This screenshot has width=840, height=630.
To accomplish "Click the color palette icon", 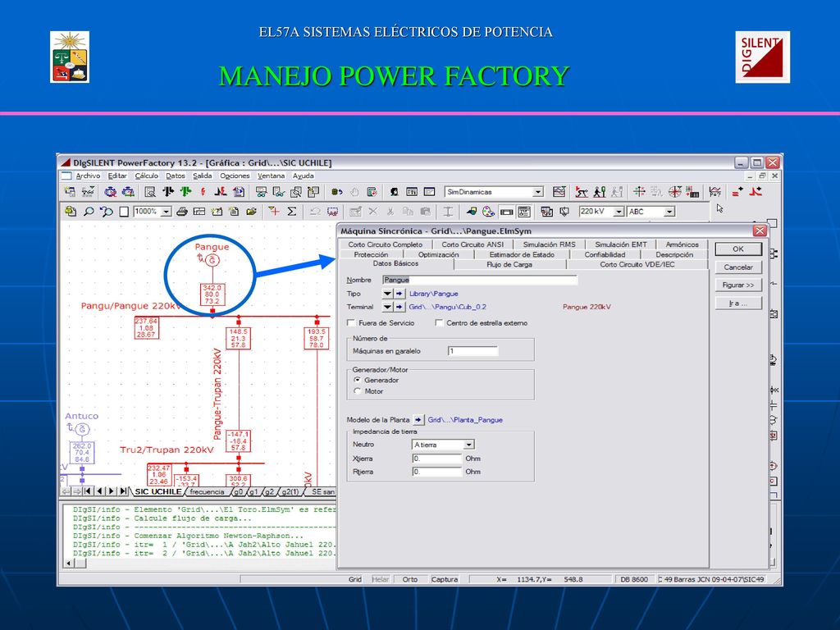I will tap(488, 212).
